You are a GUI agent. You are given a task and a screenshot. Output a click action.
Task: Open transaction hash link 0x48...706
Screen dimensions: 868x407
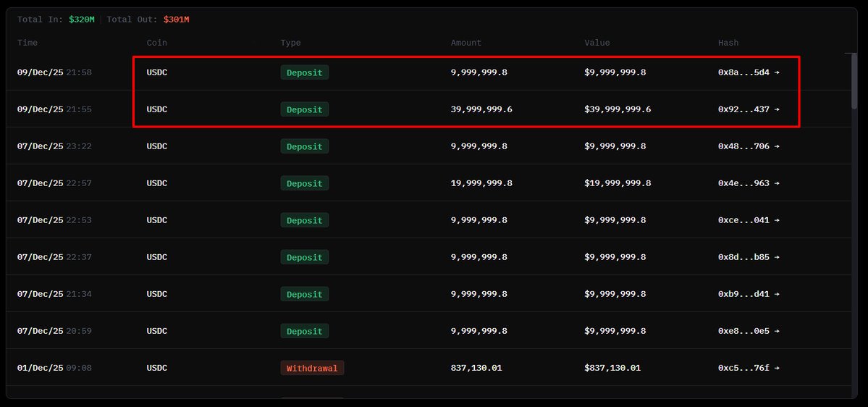coord(749,146)
